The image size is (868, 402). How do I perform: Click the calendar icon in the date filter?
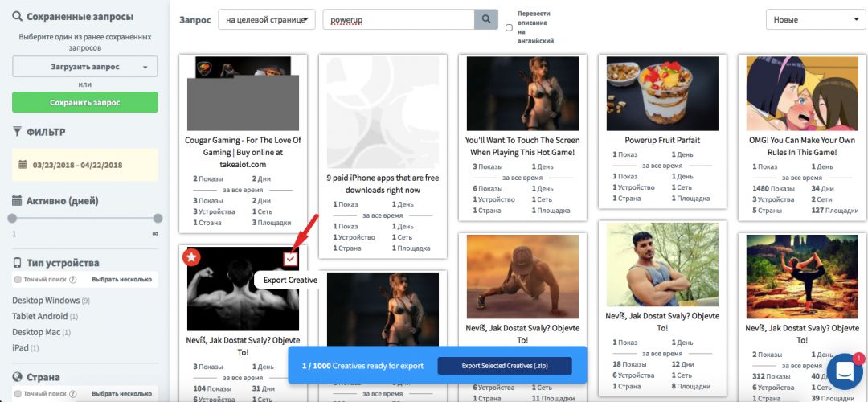(23, 165)
